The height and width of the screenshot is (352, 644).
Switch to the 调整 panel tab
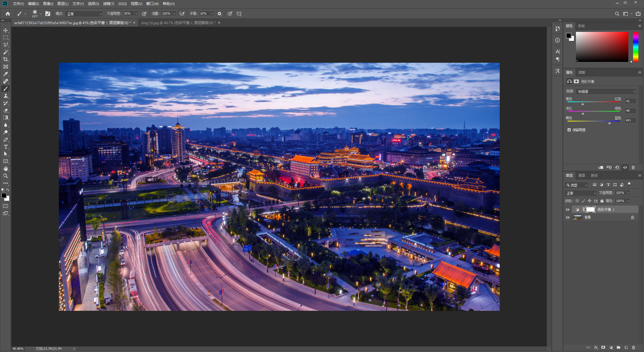(582, 72)
